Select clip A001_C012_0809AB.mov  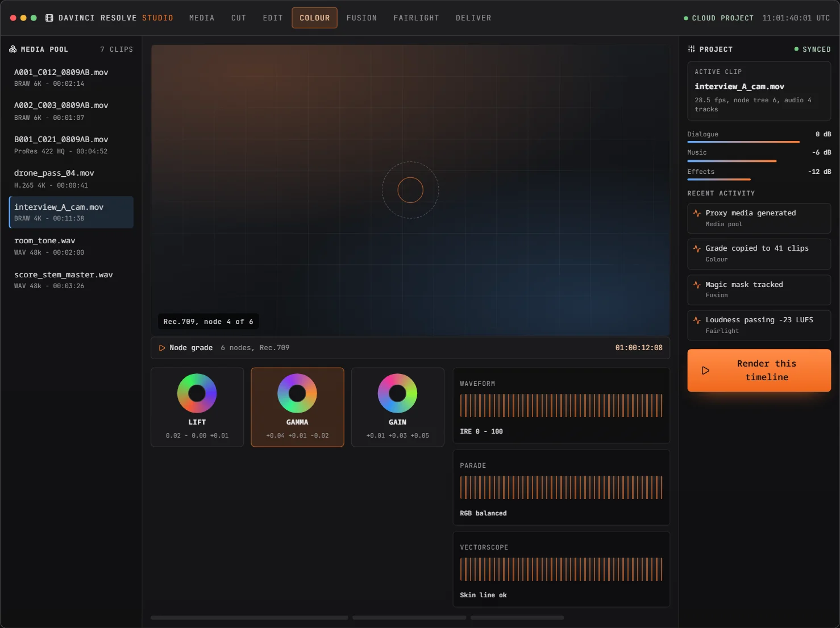pos(71,78)
